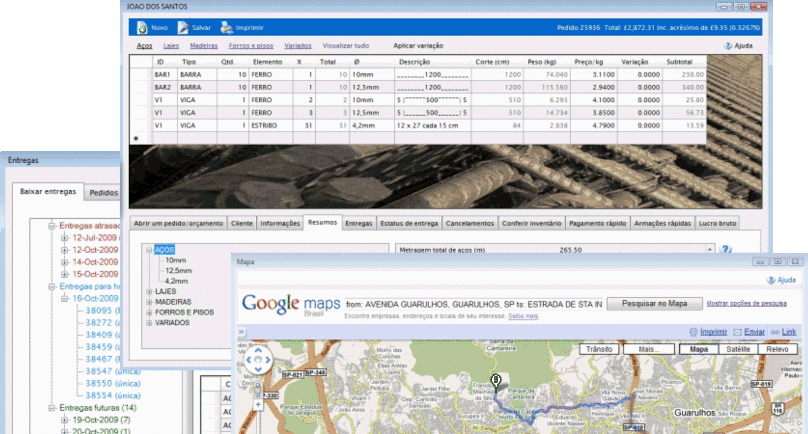This screenshot has height=434, width=808.
Task: Select the Baixar entregas tab
Action: point(48,191)
